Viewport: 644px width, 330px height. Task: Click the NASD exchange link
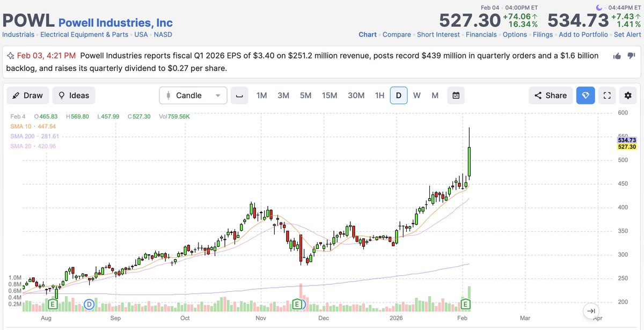[x=163, y=34]
